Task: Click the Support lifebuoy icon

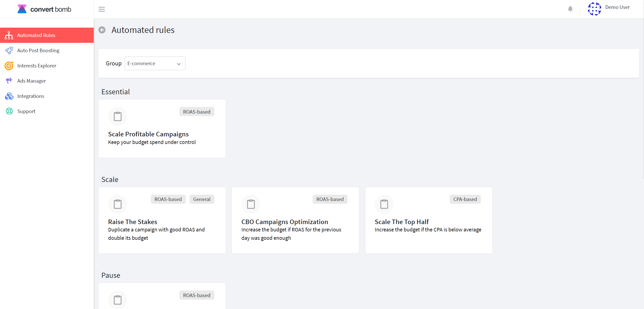Action: click(9, 111)
